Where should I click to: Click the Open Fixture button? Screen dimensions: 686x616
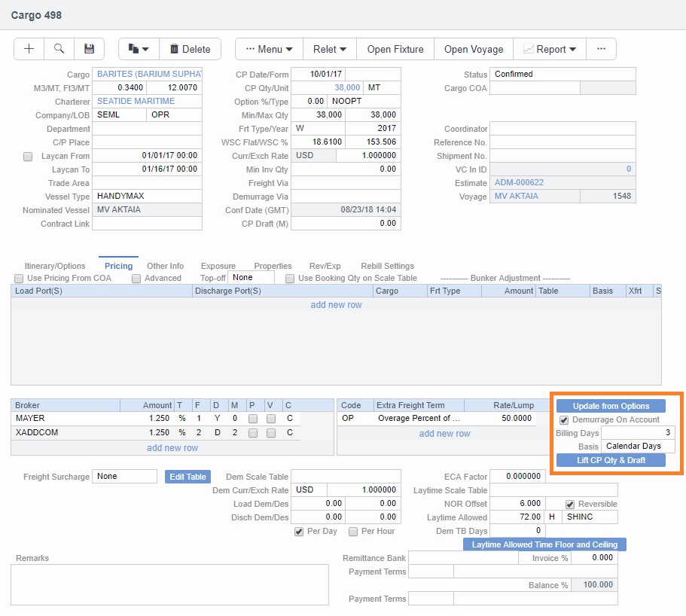[395, 48]
